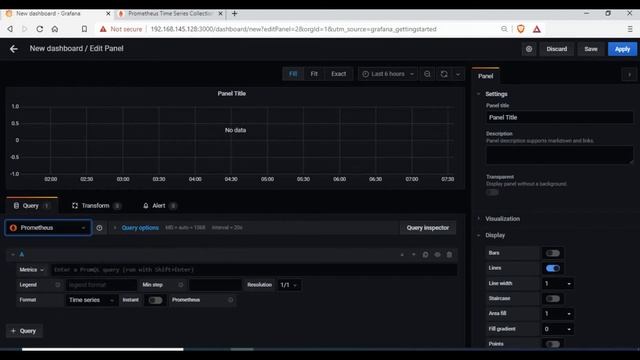Select Fit view mode
The width and height of the screenshot is (640, 360).
[314, 74]
